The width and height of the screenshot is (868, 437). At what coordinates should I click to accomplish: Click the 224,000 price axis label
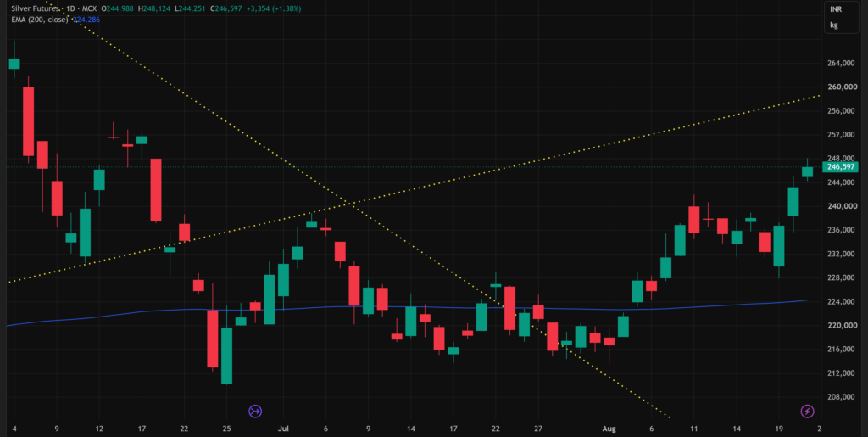tap(840, 301)
